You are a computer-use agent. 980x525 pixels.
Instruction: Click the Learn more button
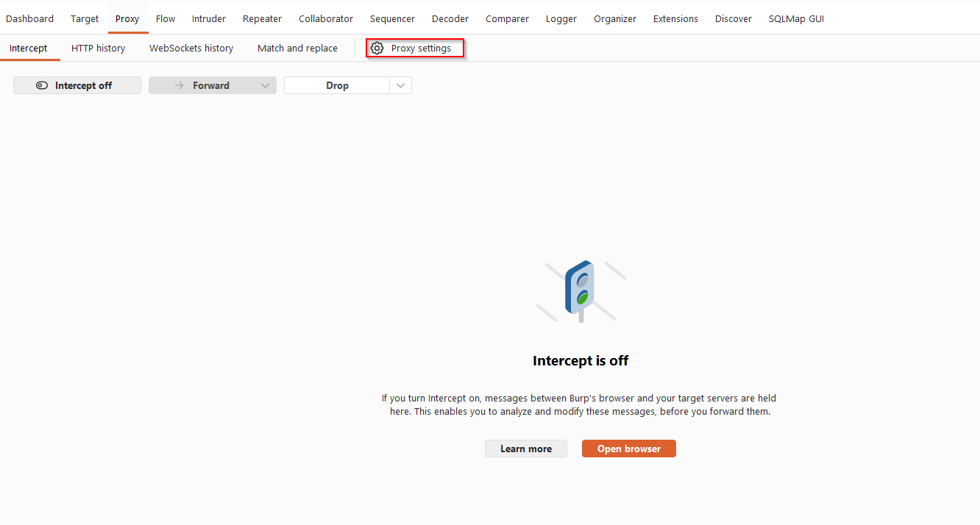coord(526,449)
